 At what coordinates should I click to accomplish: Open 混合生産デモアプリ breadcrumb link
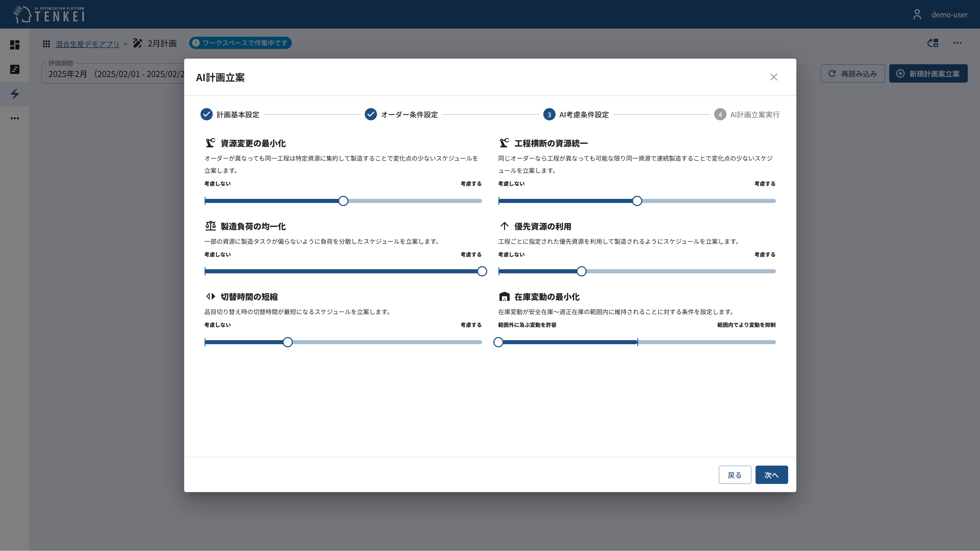[87, 44]
